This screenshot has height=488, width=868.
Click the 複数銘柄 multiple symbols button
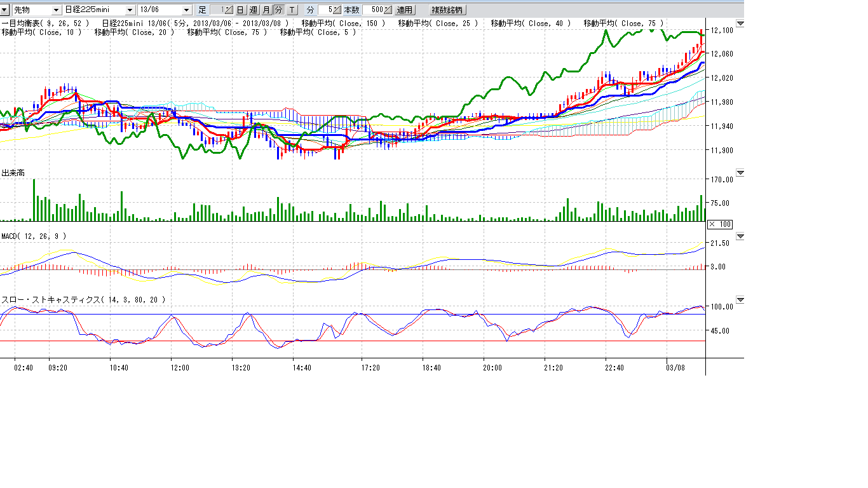(447, 10)
